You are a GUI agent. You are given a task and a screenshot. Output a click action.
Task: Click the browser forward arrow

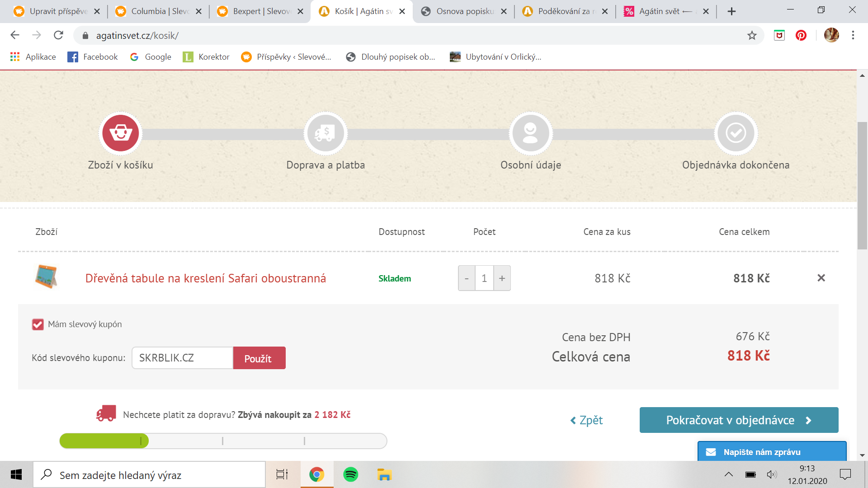(37, 35)
